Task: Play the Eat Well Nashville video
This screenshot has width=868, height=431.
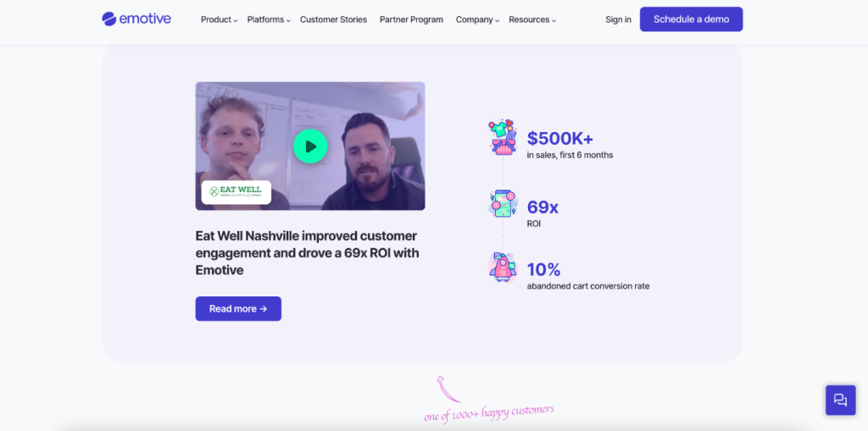Action: coord(310,146)
